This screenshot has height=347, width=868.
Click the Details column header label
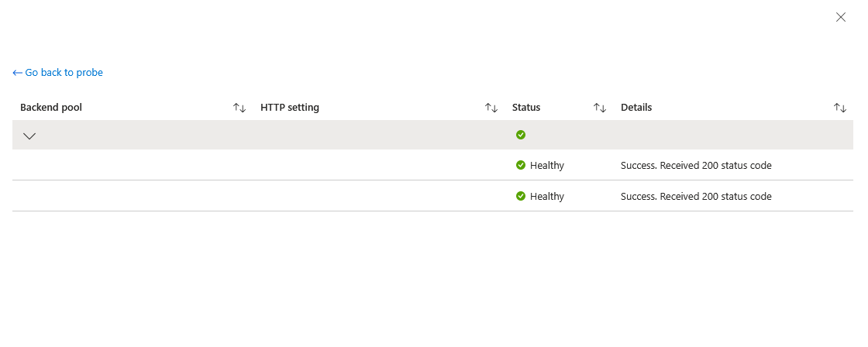point(636,108)
